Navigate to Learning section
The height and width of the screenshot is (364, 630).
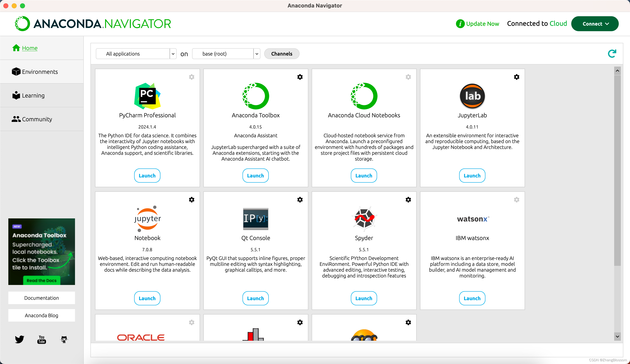click(33, 95)
